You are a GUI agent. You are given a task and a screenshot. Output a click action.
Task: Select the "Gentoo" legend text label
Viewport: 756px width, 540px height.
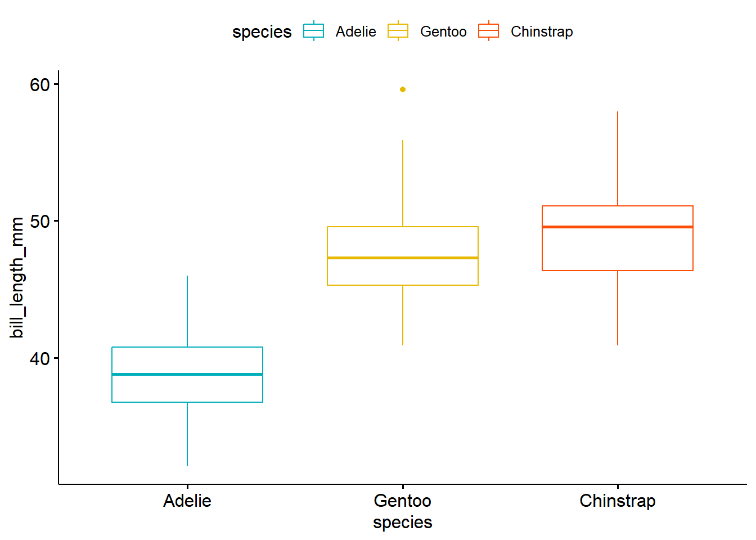click(443, 31)
